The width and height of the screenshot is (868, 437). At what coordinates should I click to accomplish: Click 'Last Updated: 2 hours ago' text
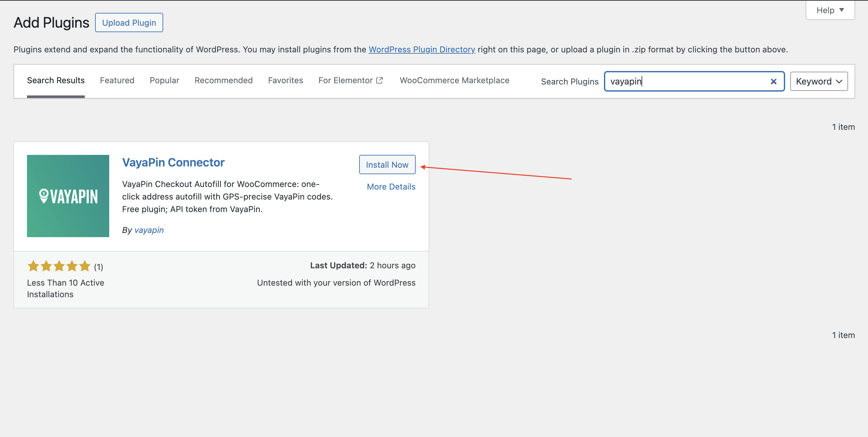click(x=363, y=265)
